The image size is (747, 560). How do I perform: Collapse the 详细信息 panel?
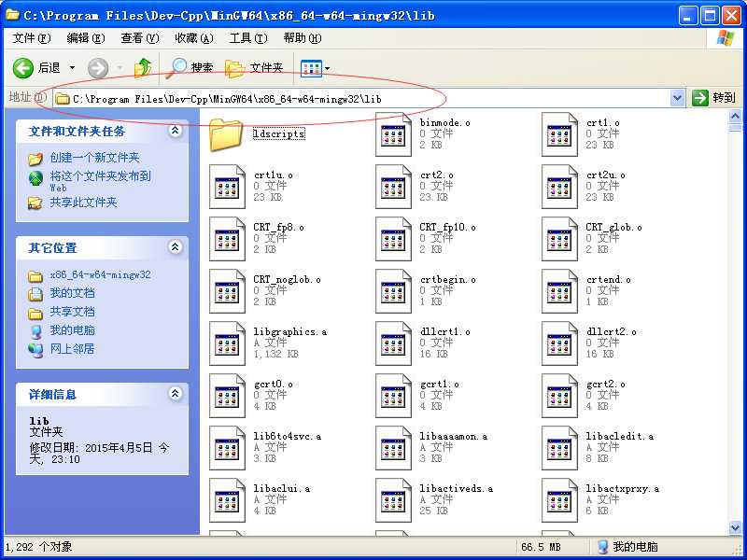[x=176, y=393]
